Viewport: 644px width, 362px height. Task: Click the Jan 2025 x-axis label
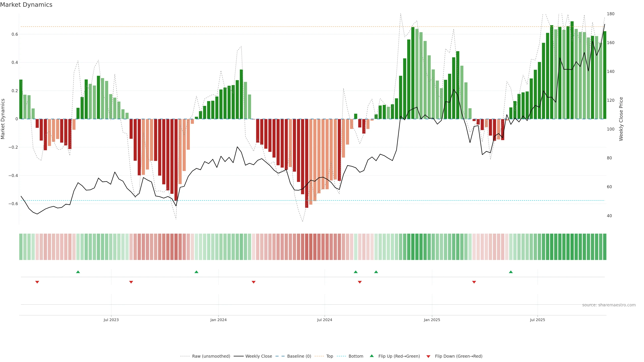point(432,320)
